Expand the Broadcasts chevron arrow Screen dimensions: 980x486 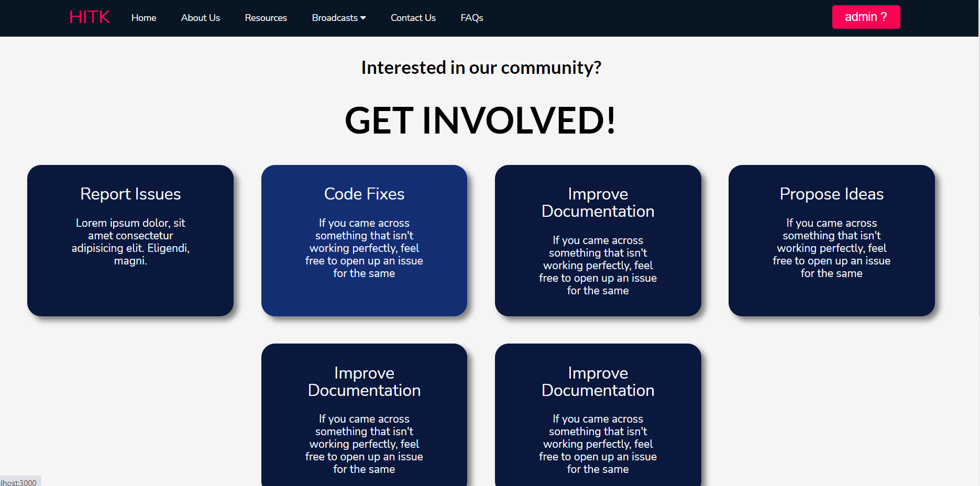364,17
